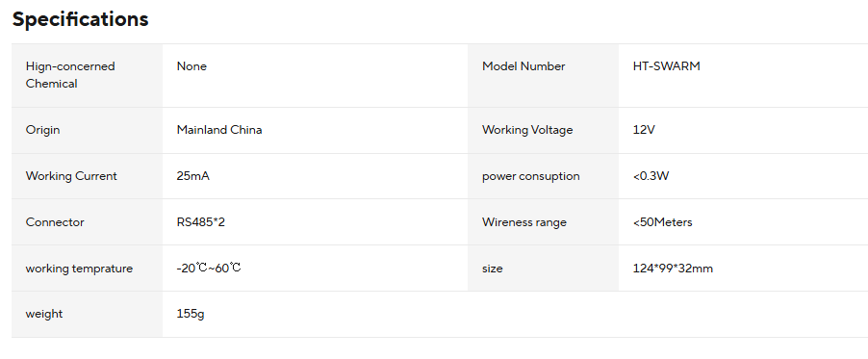Select the <50Meters range value

point(663,222)
